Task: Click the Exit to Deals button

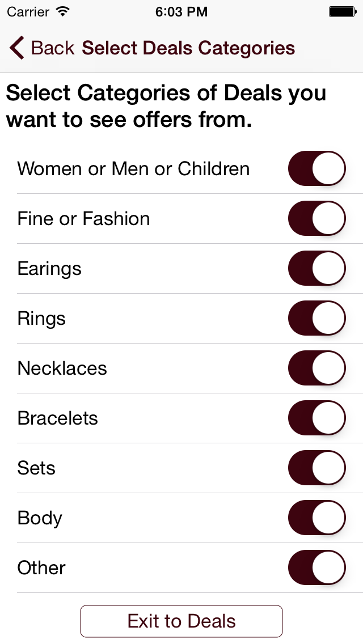Action: click(x=181, y=621)
